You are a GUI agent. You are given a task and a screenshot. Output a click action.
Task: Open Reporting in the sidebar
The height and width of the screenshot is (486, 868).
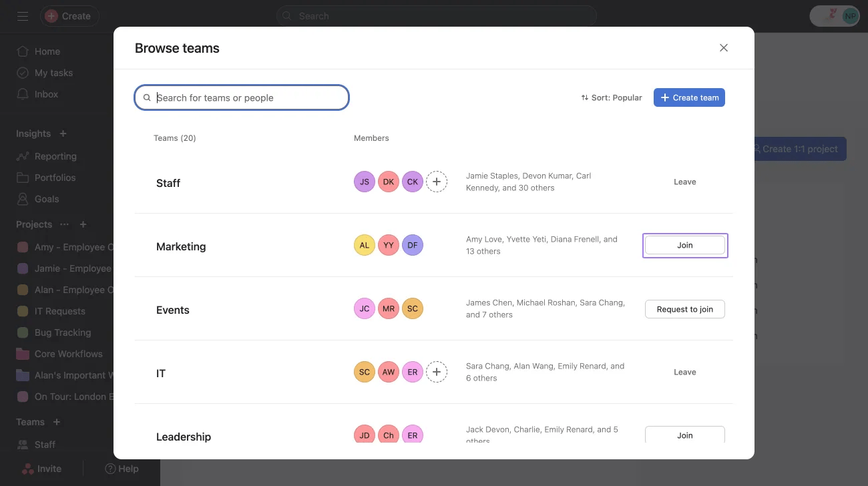pos(55,156)
